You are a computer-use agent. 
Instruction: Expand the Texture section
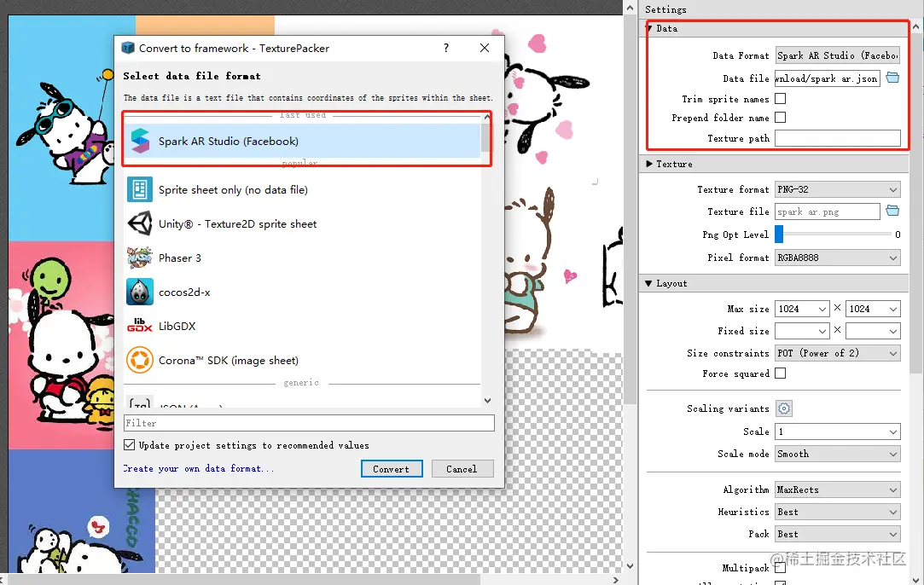648,164
